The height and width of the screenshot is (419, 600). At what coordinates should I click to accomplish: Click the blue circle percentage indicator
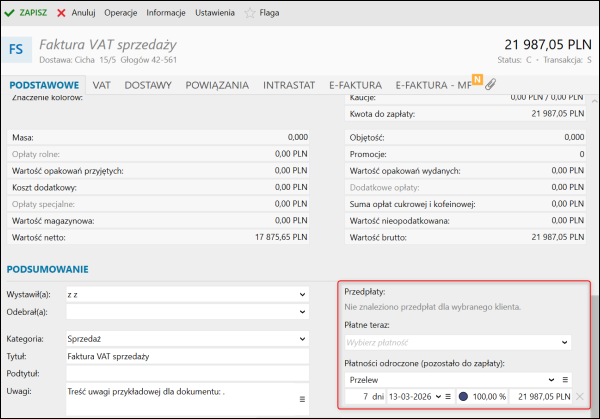tap(465, 398)
